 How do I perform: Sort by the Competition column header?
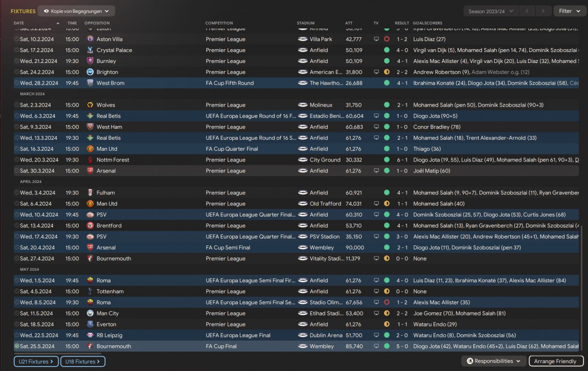pos(219,23)
